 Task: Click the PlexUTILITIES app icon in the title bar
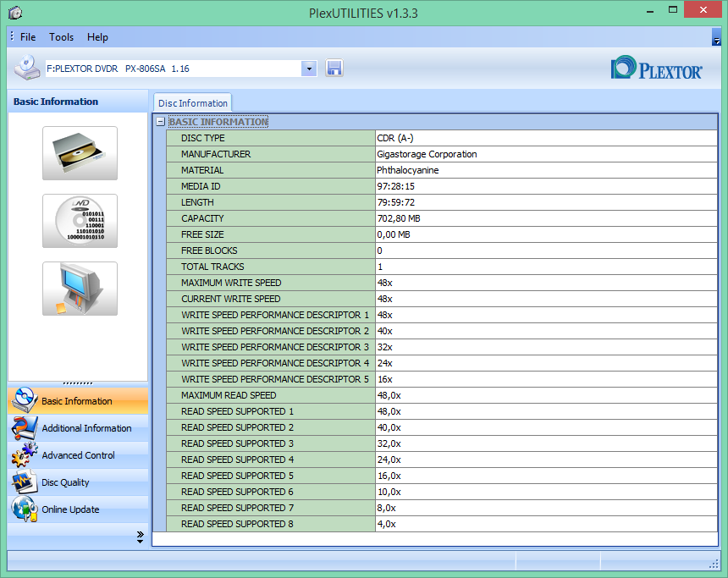click(15, 13)
